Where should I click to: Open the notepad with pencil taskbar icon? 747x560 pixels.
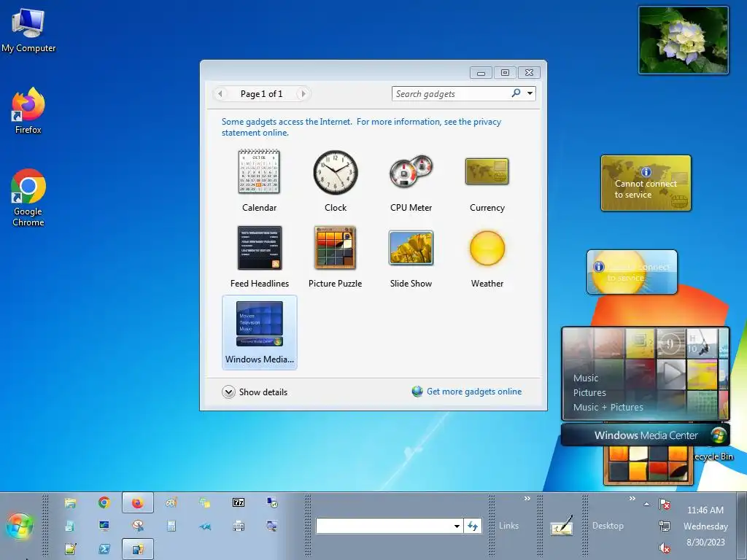[x=70, y=549]
